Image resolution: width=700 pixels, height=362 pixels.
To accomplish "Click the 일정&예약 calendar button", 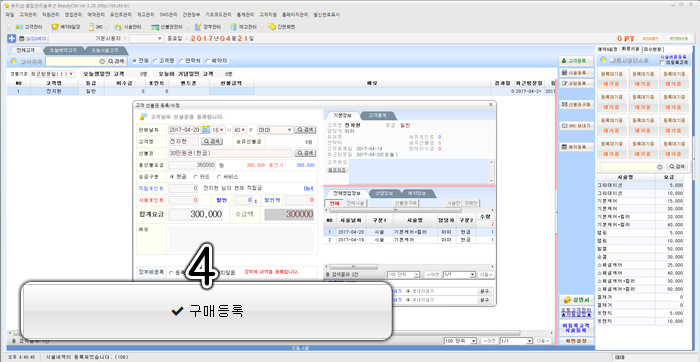I will [x=33, y=38].
